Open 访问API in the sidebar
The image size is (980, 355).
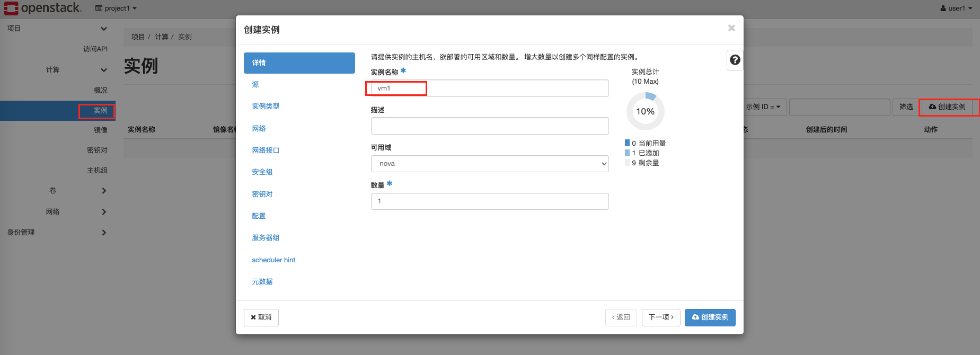[x=95, y=49]
